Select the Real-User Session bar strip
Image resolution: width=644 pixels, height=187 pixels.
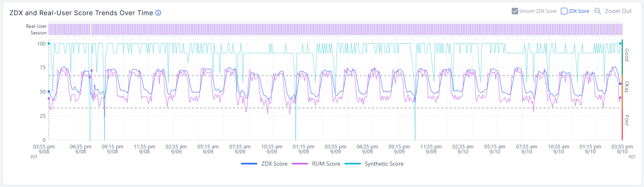tap(336, 29)
